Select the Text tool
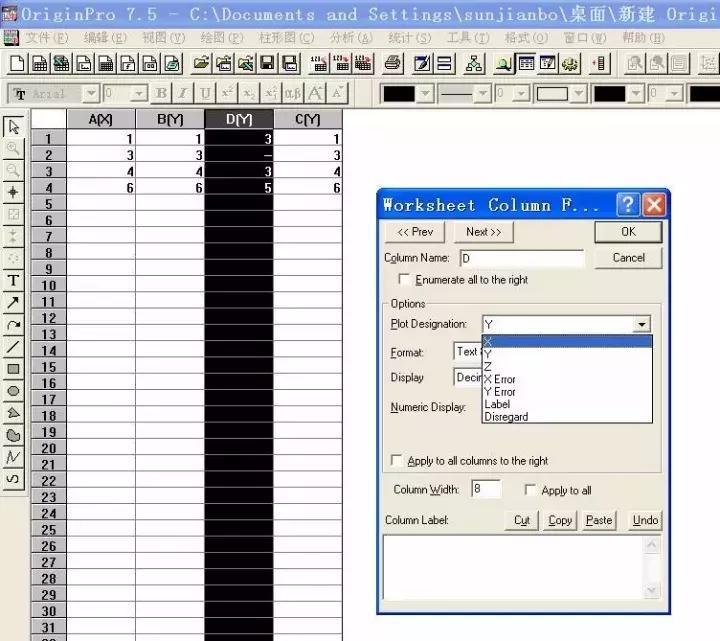Screen dimensions: 720x641 tap(13, 281)
